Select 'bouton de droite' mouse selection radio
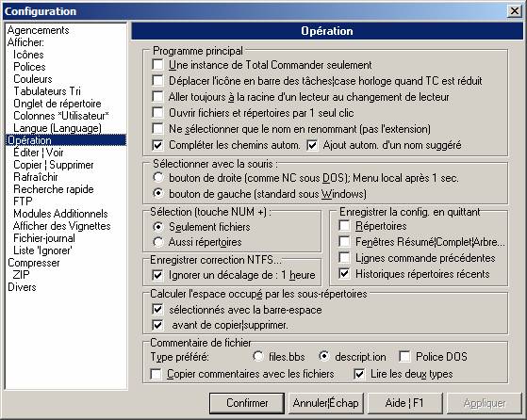Viewport: 527px width, 420px height. (158, 177)
